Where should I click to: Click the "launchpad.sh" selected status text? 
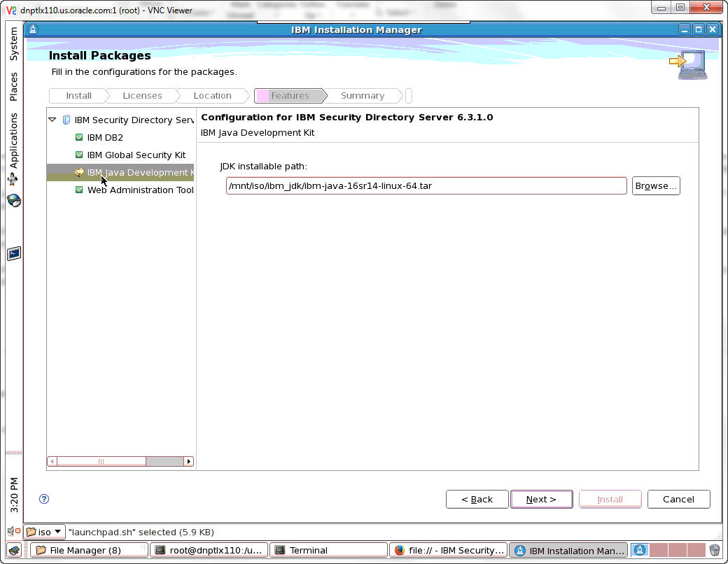pyautogui.click(x=141, y=532)
